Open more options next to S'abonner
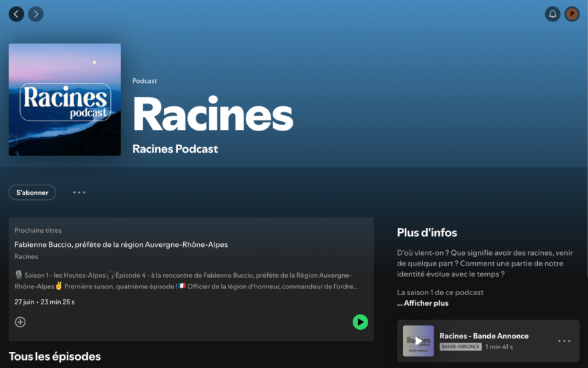 click(x=79, y=193)
